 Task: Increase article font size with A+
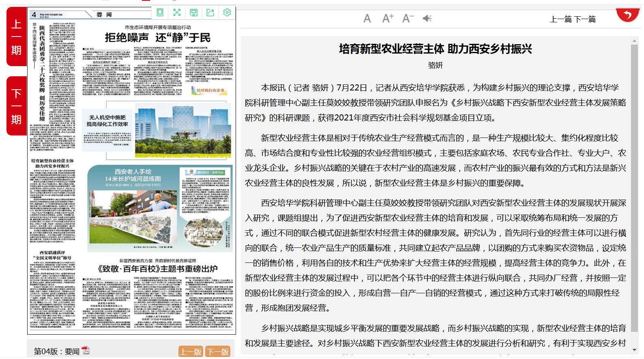(388, 19)
